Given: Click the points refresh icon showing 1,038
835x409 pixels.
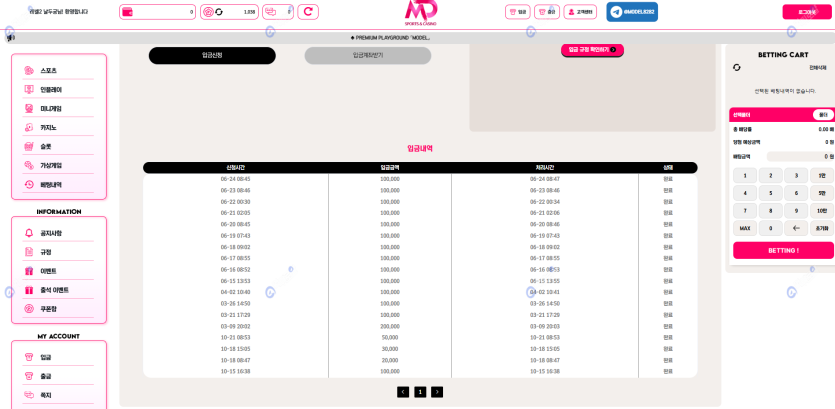Looking at the screenshot, I should [218, 12].
